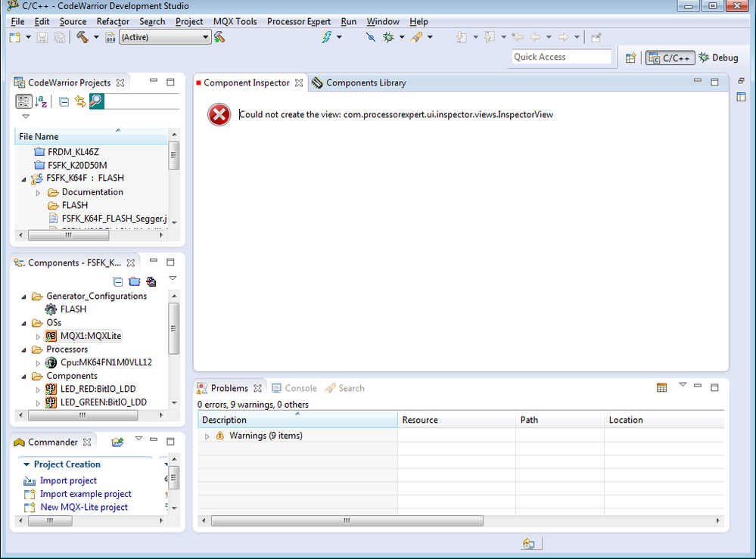Open dropdown arrow next to Build hammer
Image resolution: width=756 pixels, height=559 pixels.
96,37
